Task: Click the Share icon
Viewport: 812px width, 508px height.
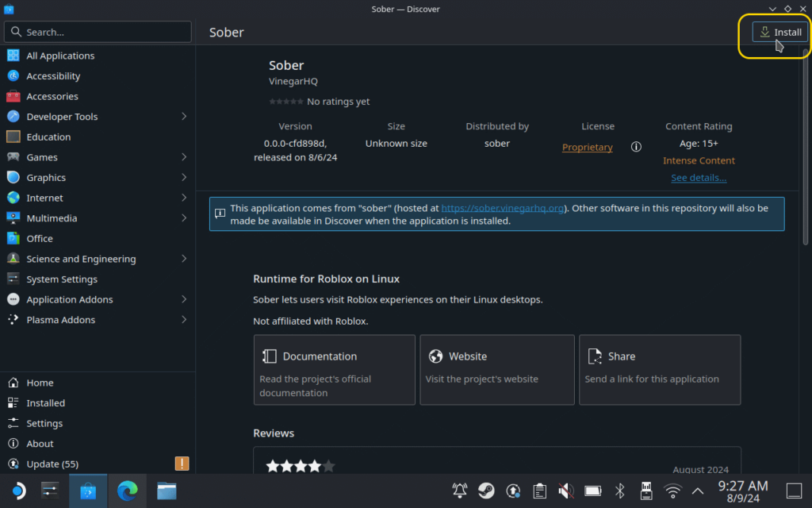Action: coord(594,356)
